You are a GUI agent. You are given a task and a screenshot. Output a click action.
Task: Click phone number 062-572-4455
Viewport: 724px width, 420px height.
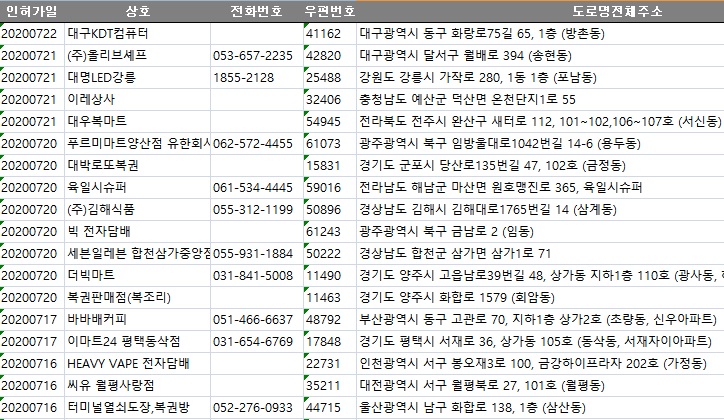pos(253,144)
